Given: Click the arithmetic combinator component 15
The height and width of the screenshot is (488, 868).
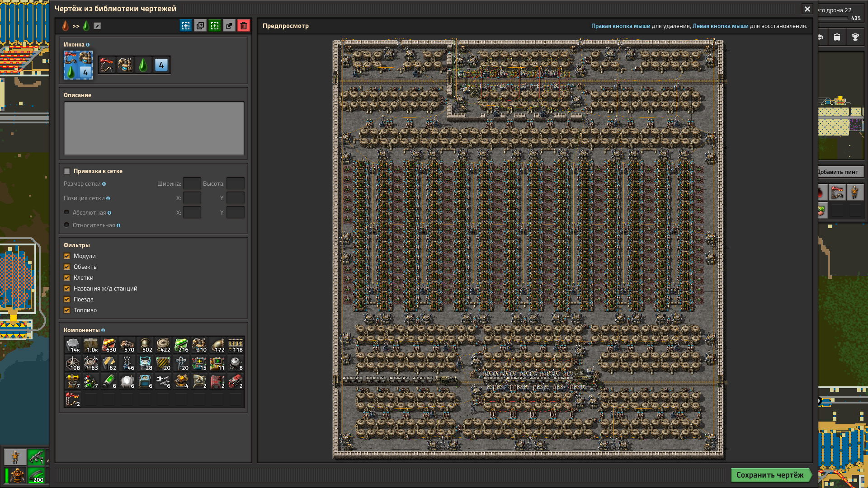Looking at the screenshot, I should click(x=199, y=363).
